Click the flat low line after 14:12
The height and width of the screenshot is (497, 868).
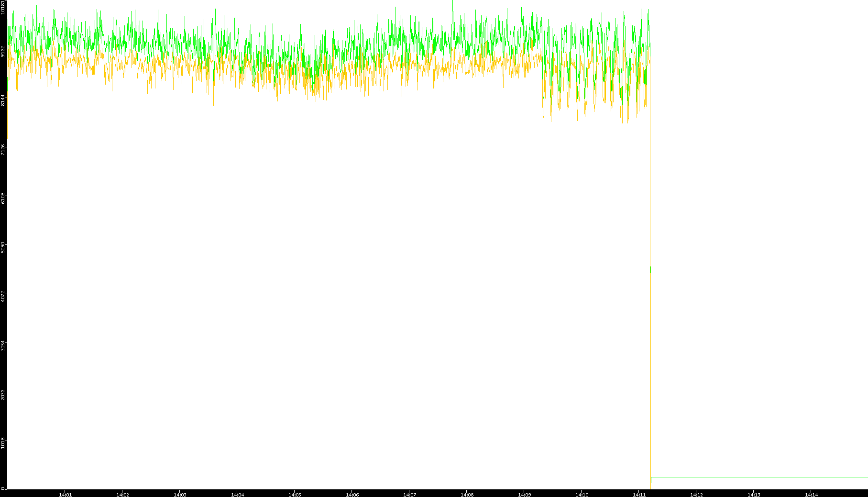765,477
